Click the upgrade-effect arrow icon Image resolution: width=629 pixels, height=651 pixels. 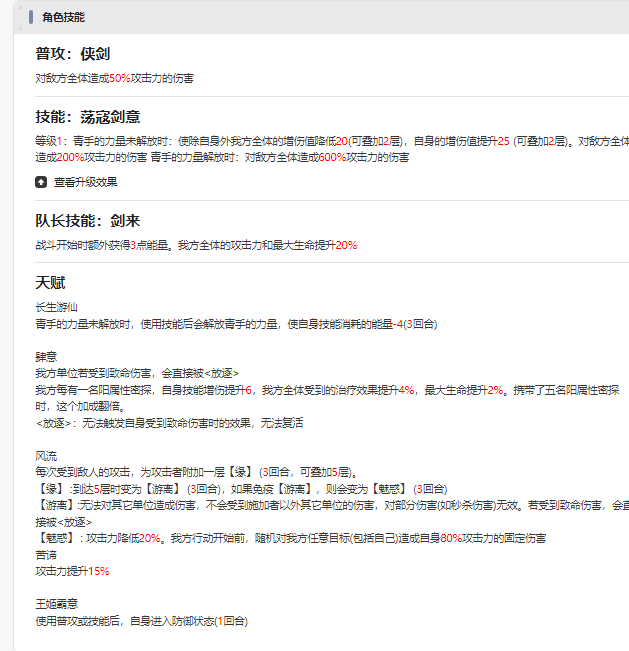pos(41,182)
